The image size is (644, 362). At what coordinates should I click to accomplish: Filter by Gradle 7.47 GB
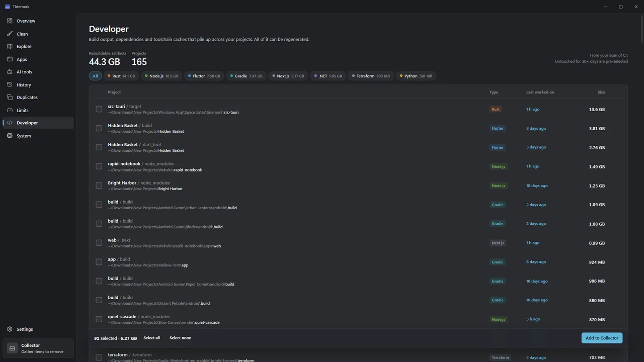coord(246,76)
